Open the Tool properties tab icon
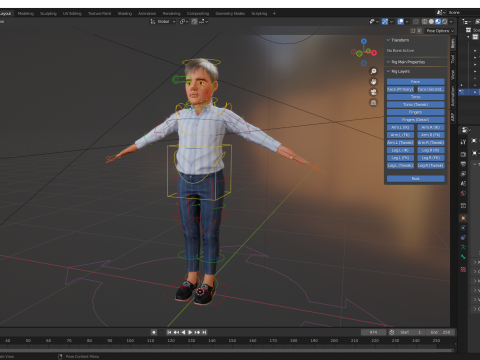480x360 pixels. point(463,142)
